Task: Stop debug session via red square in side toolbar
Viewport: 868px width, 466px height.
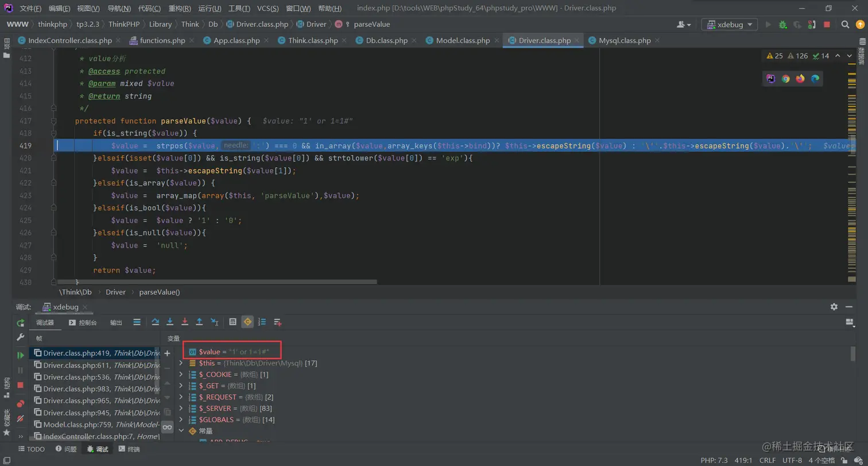Action: point(21,384)
